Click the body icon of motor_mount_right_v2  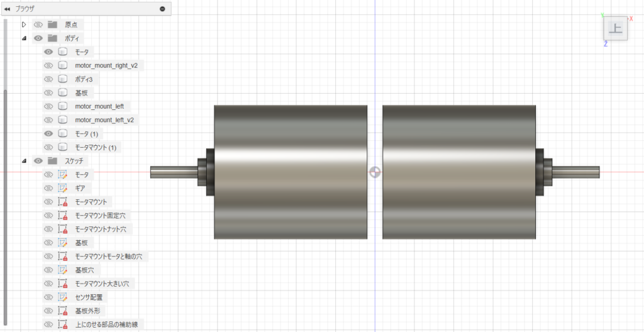coord(62,65)
